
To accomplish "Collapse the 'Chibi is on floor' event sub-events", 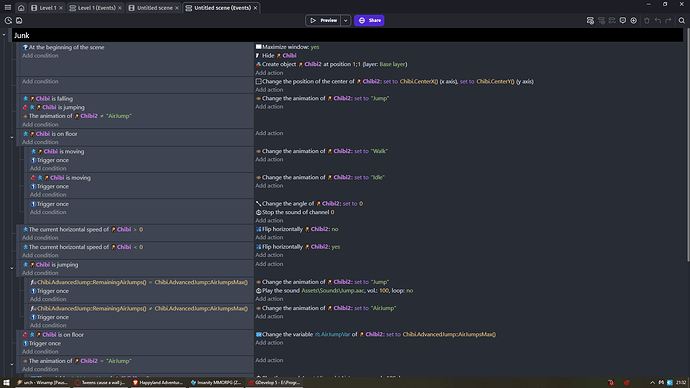I will 12,137.
